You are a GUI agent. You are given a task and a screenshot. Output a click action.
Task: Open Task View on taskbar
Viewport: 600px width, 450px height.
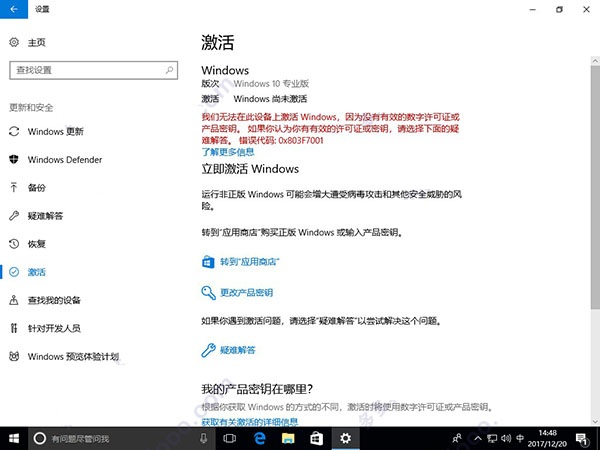(230, 439)
